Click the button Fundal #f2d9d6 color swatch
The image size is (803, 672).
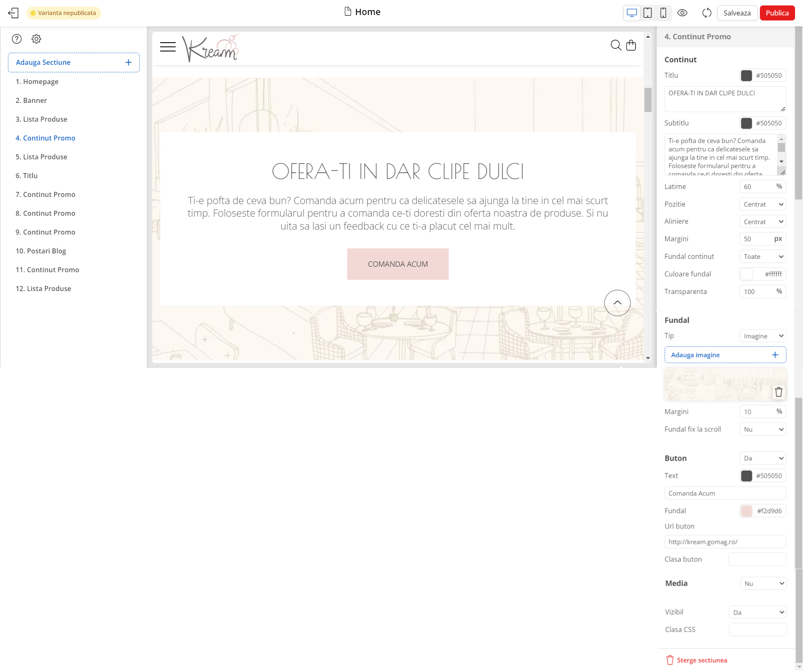(x=747, y=511)
